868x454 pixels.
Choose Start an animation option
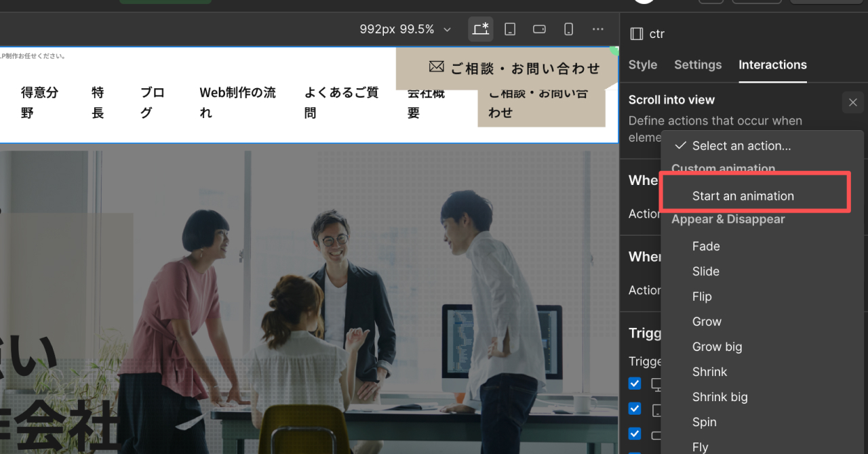pos(743,196)
